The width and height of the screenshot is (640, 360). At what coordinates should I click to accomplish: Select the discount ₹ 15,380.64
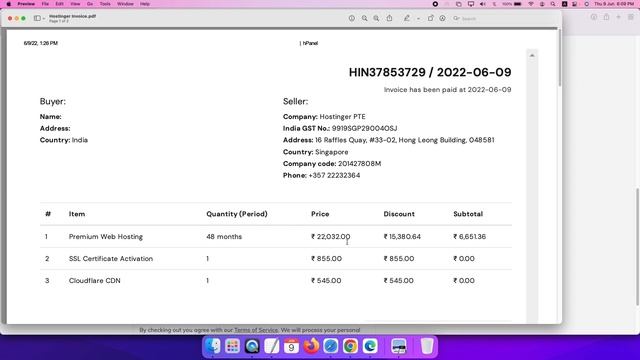[x=402, y=237]
